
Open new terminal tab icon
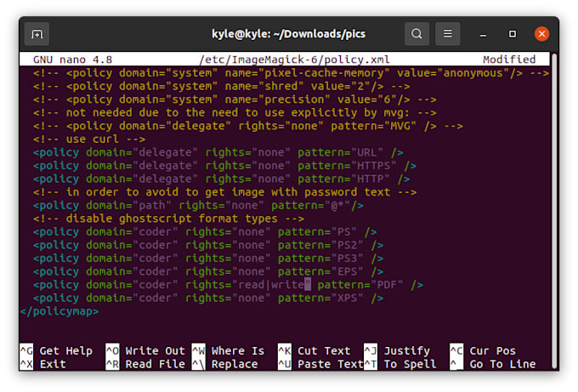(x=37, y=34)
